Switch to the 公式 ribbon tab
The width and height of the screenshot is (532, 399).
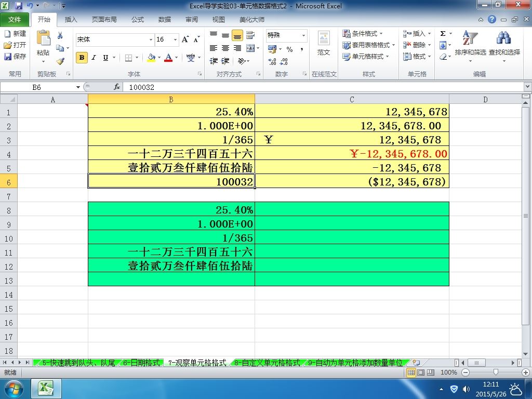point(137,20)
